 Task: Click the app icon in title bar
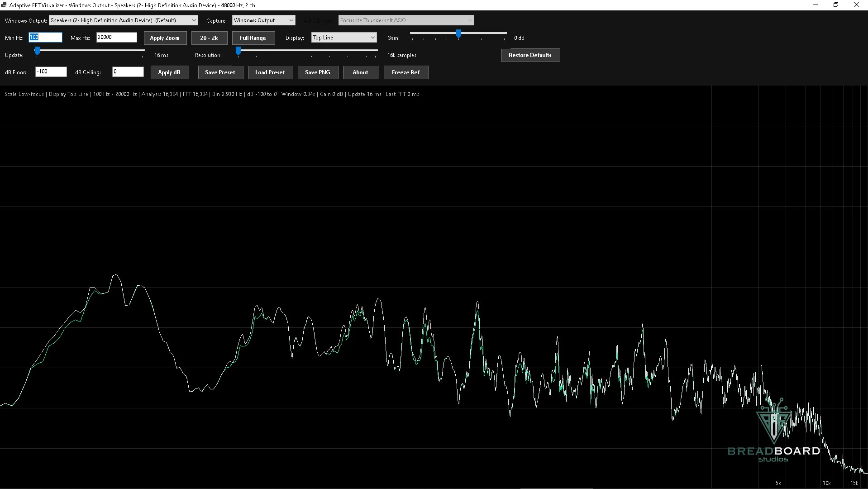coord(5,5)
